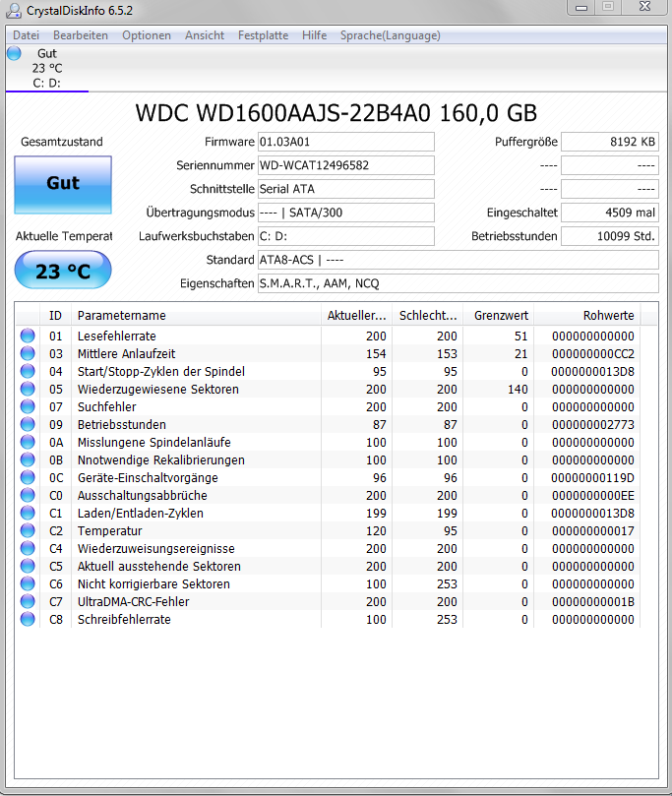The image size is (672, 796).
Task: Click status orb for Misslungene Spindelanläufe row
Action: [x=28, y=442]
